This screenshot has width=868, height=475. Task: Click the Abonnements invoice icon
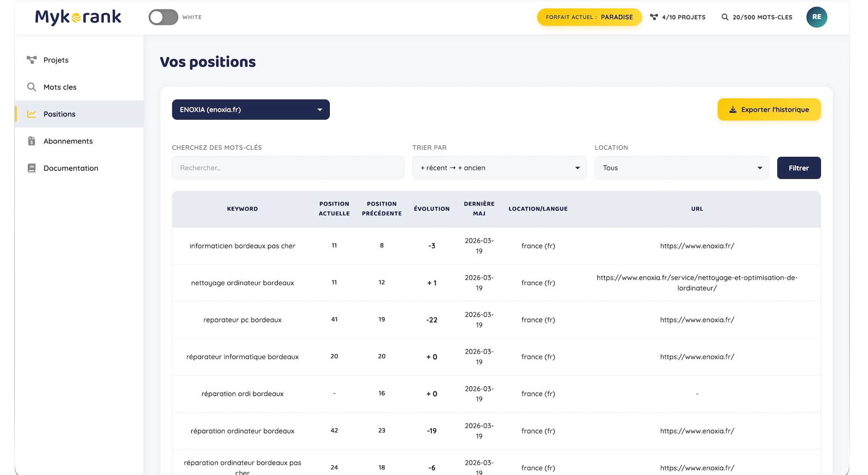point(31,141)
